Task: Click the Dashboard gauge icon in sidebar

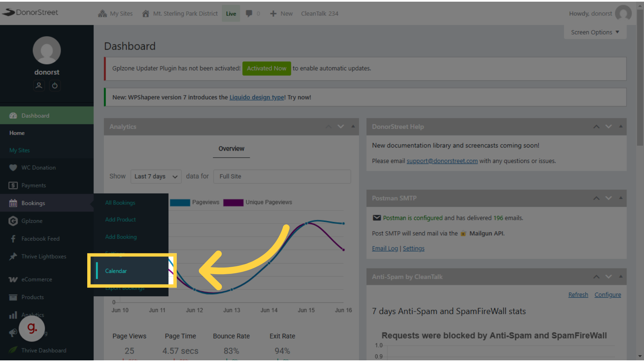Action: click(13, 116)
